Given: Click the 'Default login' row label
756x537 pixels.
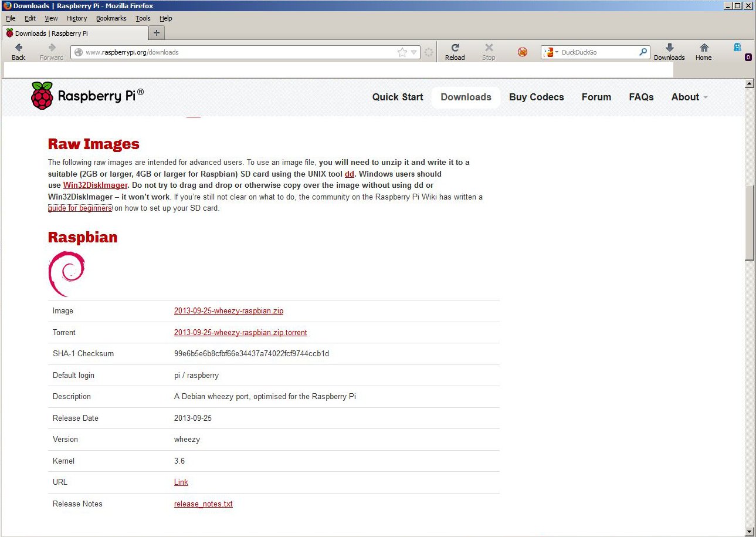Looking at the screenshot, I should click(73, 375).
